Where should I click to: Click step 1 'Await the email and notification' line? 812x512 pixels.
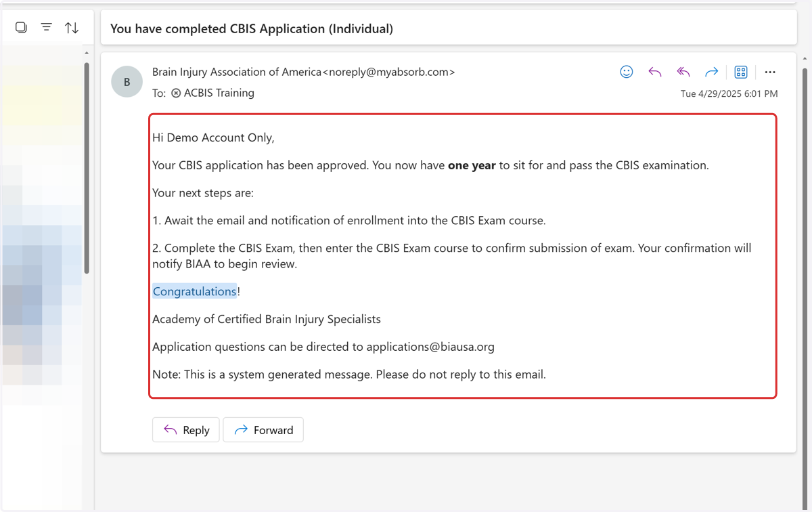tap(349, 221)
